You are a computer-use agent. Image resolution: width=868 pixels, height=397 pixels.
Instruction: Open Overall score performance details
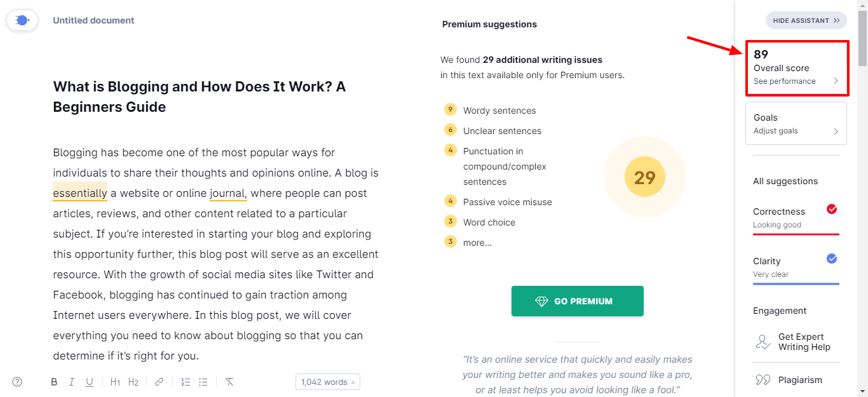pyautogui.click(x=796, y=68)
